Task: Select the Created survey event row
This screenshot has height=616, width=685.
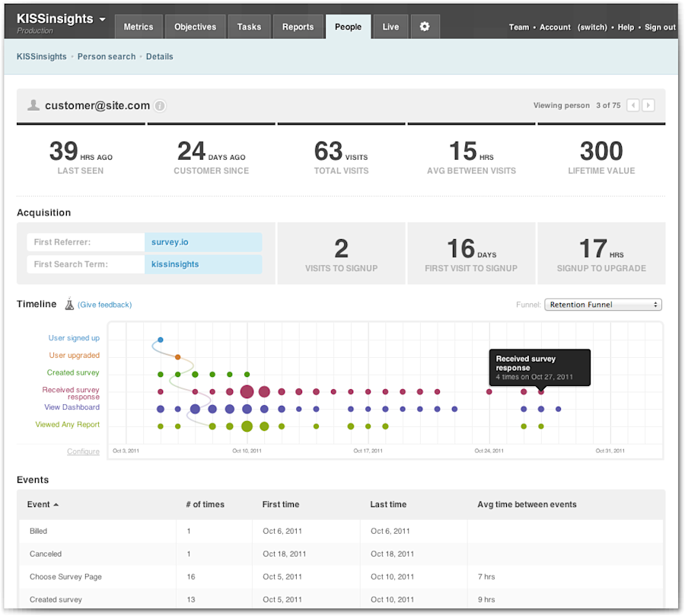Action: (x=341, y=598)
